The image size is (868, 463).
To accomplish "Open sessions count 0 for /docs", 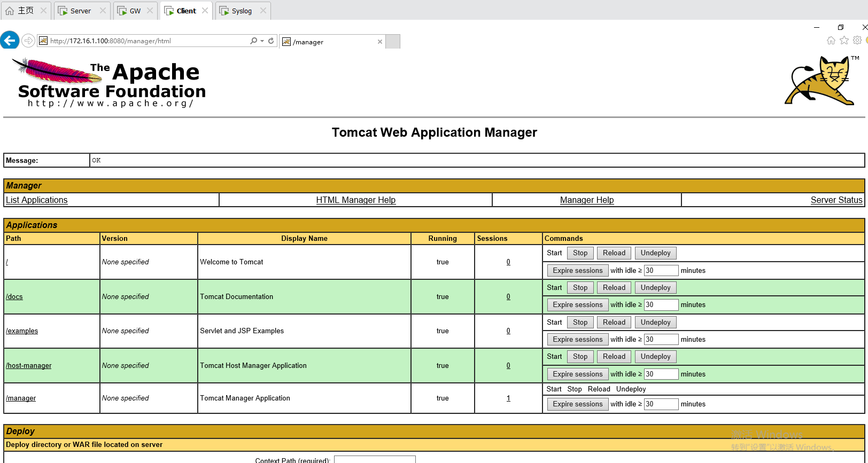I will (508, 296).
